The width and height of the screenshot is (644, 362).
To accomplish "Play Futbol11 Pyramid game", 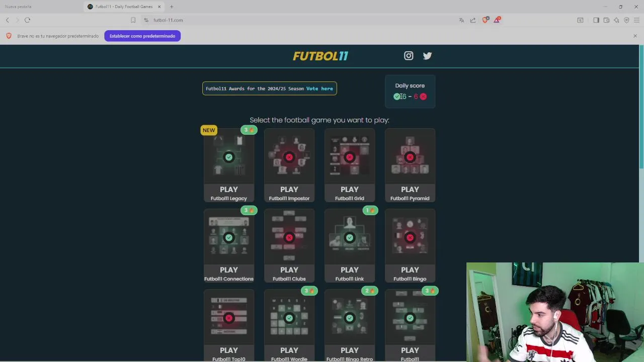I will click(x=410, y=166).
